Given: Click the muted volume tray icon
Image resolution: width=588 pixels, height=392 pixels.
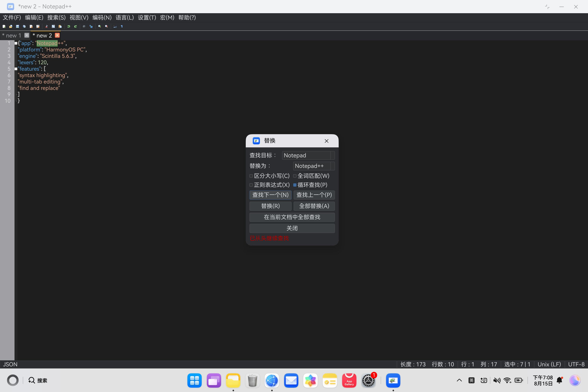Looking at the screenshot, I should 497,380.
